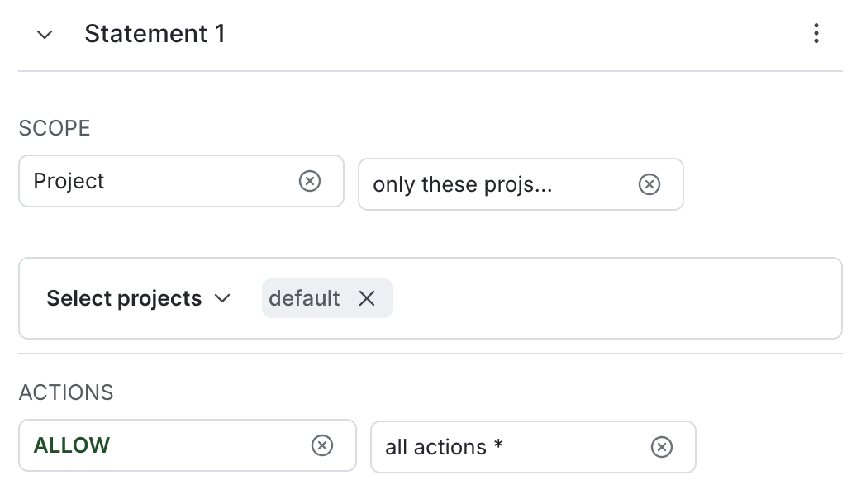
Task: Click the Select projects label
Action: 124,298
